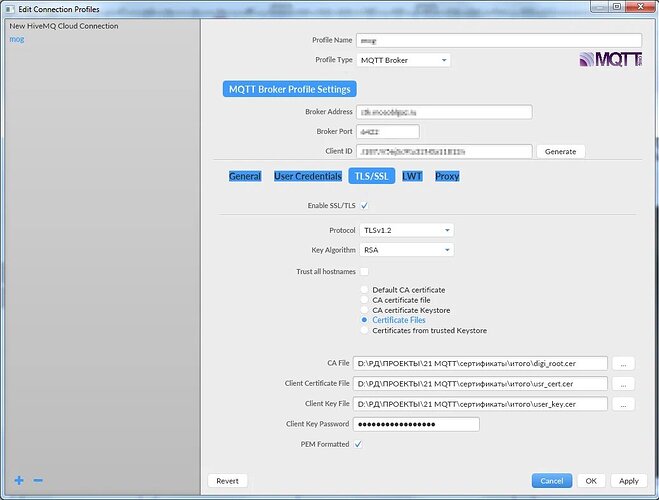
Task: Toggle the PEM Formatted checkbox
Action: [358, 444]
